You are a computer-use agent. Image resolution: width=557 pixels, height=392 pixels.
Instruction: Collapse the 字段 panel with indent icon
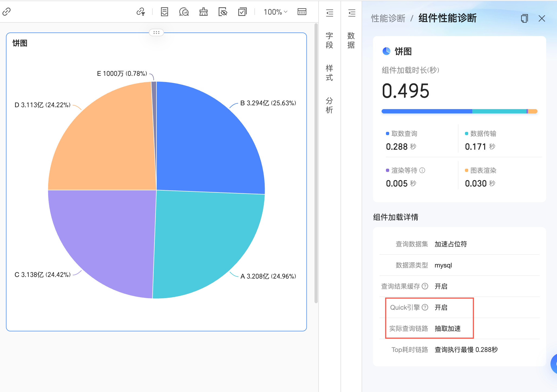pyautogui.click(x=329, y=13)
